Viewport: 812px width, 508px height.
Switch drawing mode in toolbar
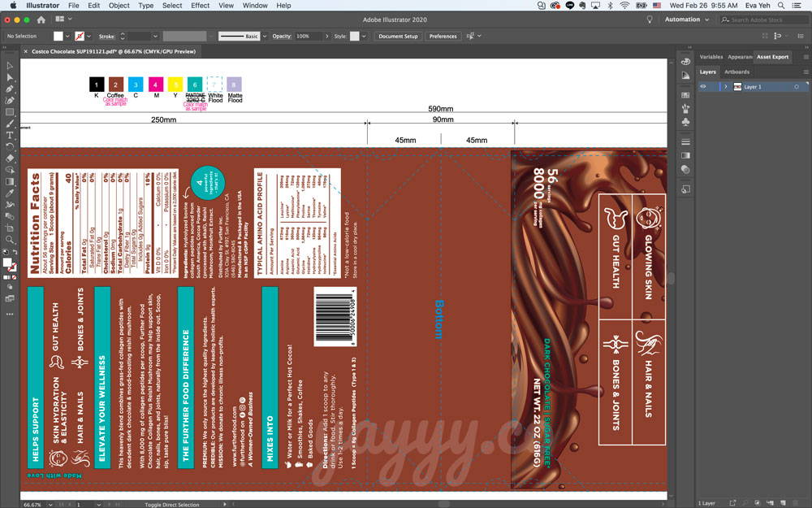9,287
